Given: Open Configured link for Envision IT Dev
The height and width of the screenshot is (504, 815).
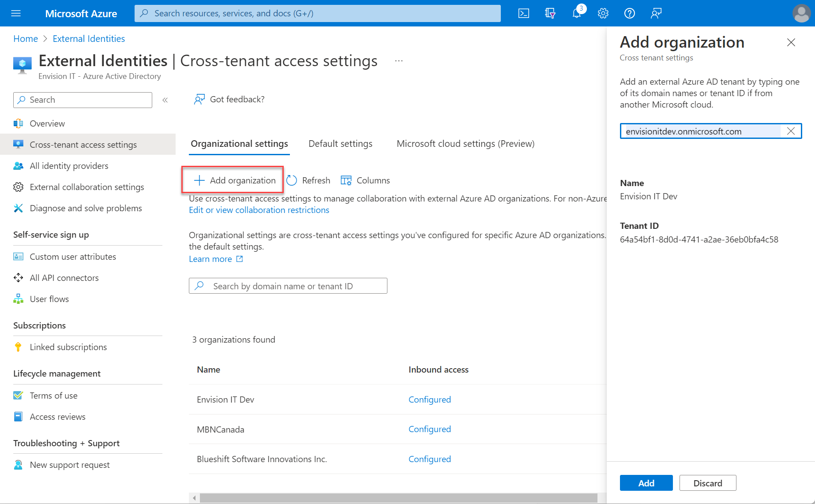Looking at the screenshot, I should [429, 399].
